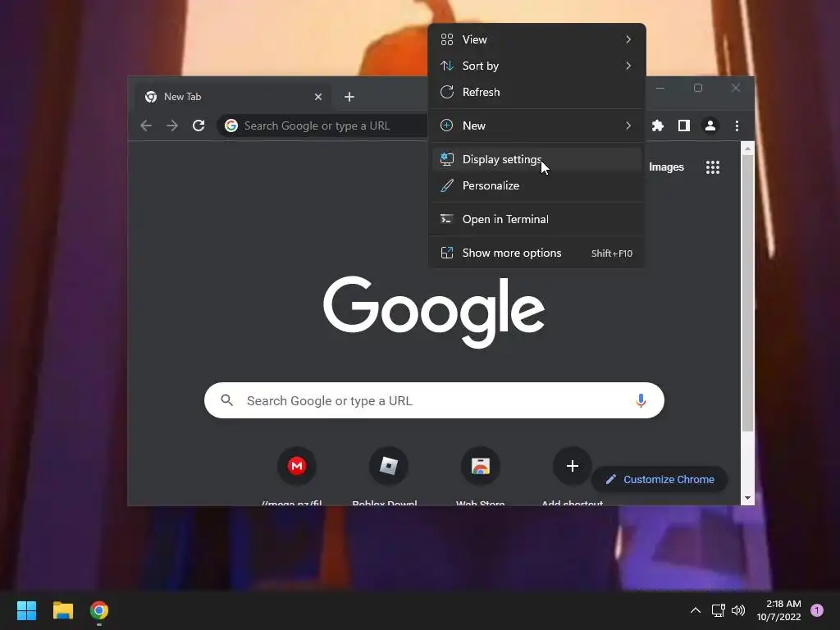The image size is (840, 630).
Task: Click Show more options entry
Action: [x=536, y=253]
